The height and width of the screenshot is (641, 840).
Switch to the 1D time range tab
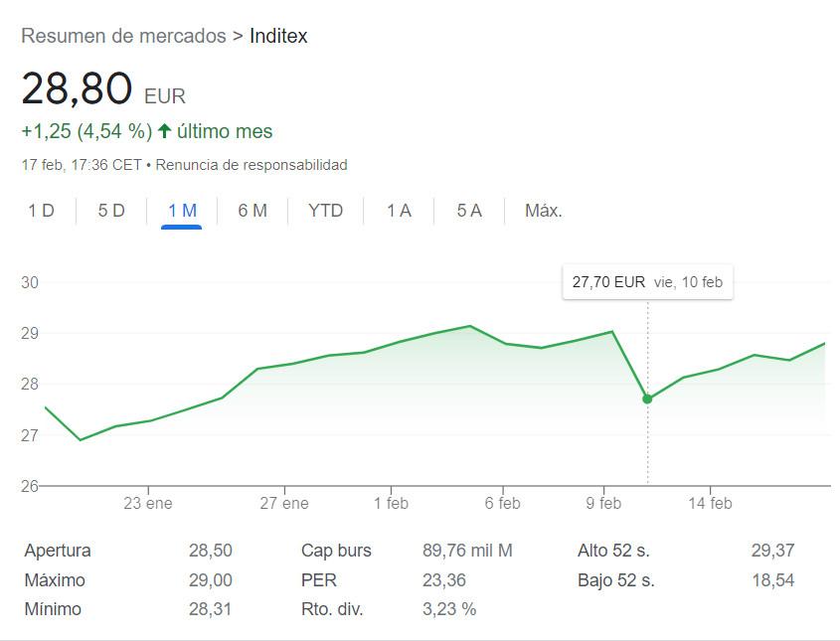[x=41, y=211]
